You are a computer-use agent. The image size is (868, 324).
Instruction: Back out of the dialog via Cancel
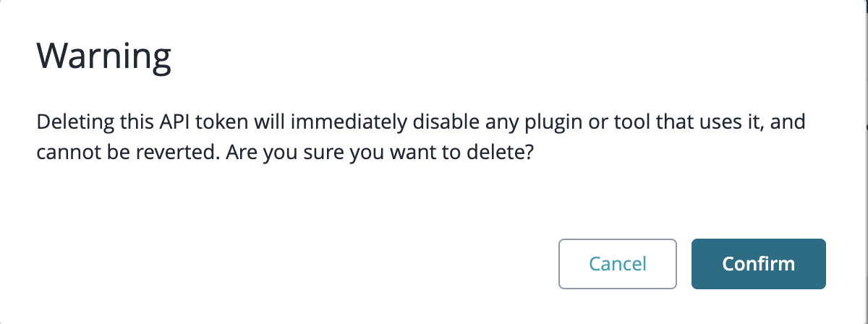618,264
